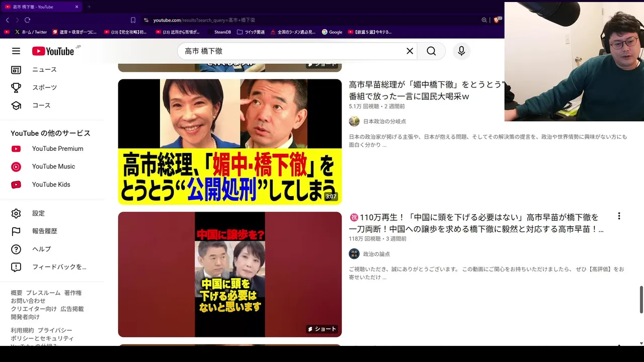
Task: Open channel 日本政治の分岐点
Action: click(384, 121)
